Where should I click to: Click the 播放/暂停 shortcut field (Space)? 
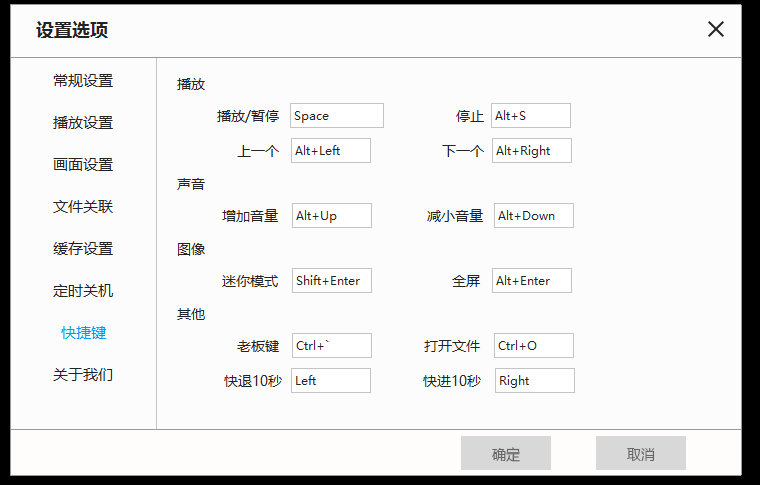pyautogui.click(x=336, y=115)
